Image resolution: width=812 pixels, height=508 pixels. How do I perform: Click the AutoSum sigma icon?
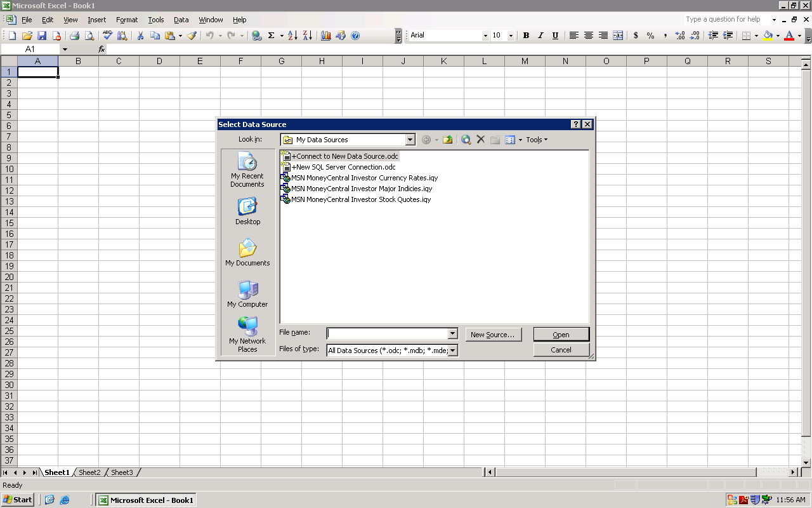pyautogui.click(x=272, y=36)
